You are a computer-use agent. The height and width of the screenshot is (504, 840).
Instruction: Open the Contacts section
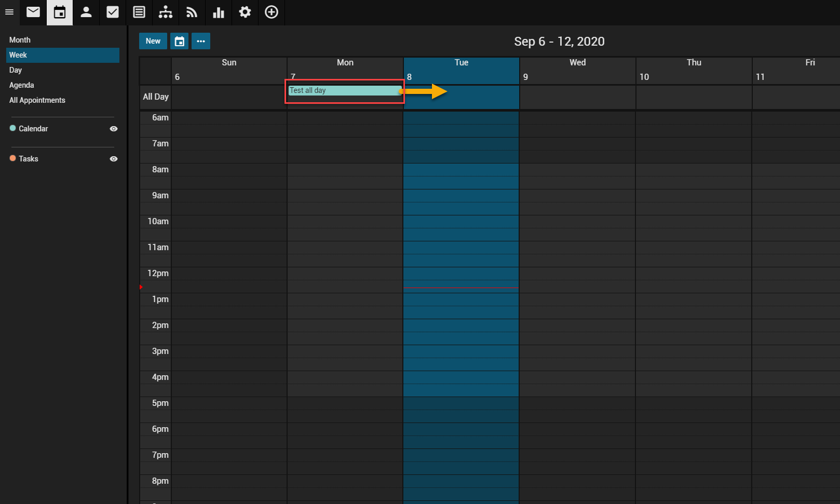click(x=86, y=12)
